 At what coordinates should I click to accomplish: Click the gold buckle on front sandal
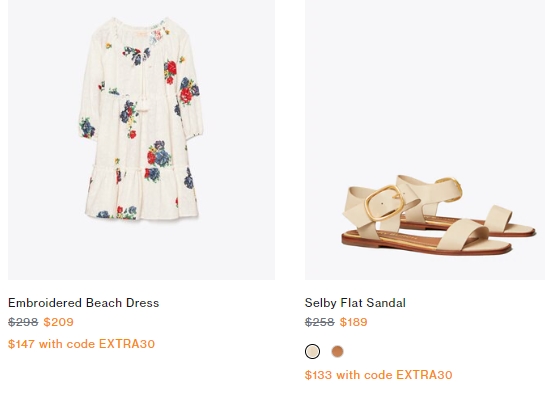click(383, 203)
